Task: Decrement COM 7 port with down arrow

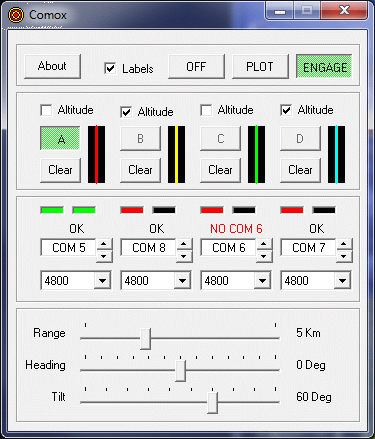Action: click(x=344, y=256)
